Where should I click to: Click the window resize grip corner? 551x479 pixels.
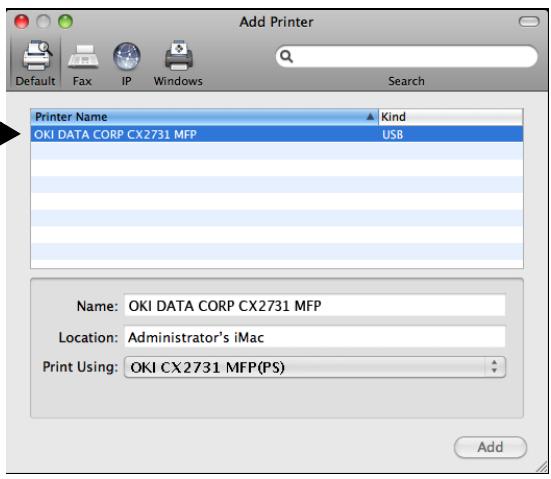[x=542, y=467]
